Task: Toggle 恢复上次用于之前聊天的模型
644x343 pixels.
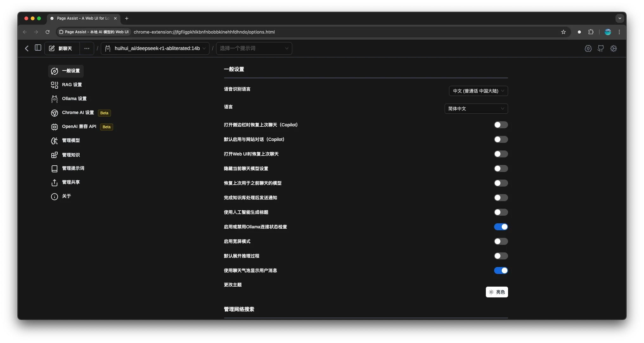Action: click(501, 183)
